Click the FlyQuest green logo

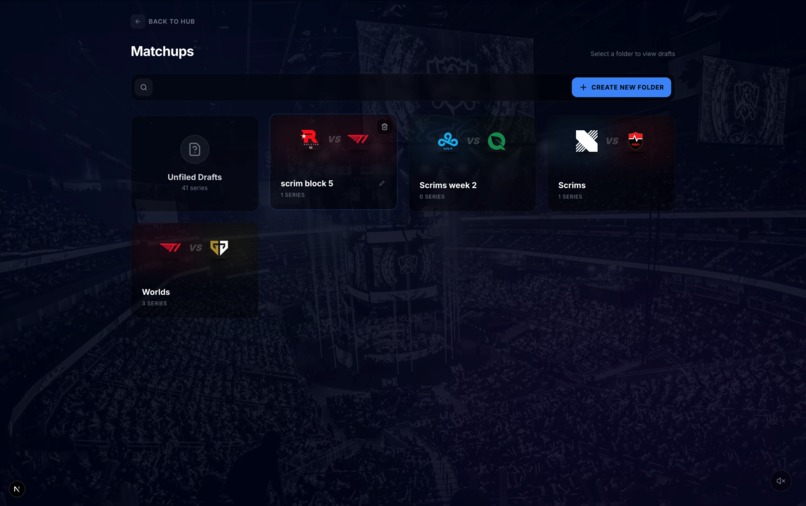tap(497, 141)
